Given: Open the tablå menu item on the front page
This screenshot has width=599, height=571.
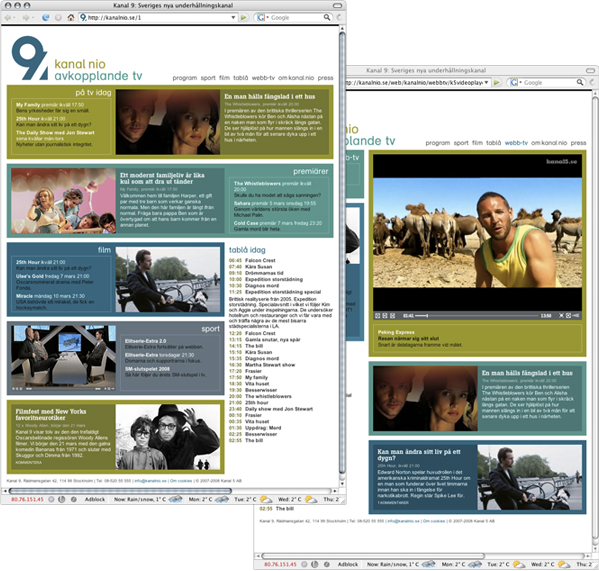Looking at the screenshot, I should 241,78.
